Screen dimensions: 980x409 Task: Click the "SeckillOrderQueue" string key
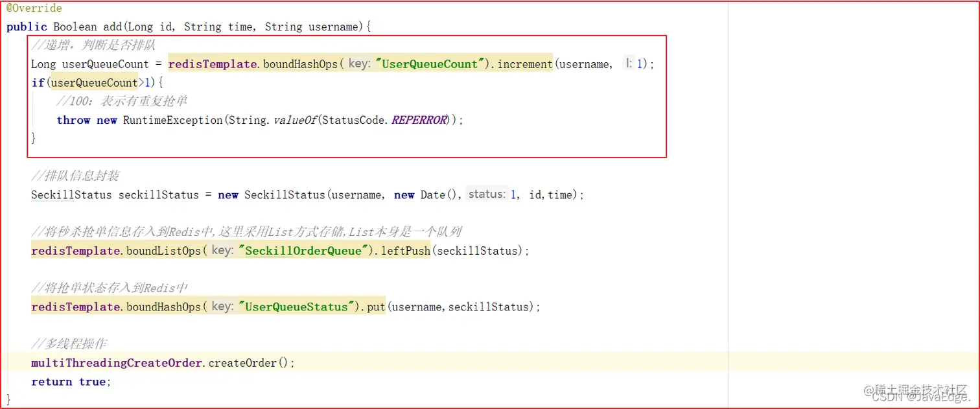(303, 251)
